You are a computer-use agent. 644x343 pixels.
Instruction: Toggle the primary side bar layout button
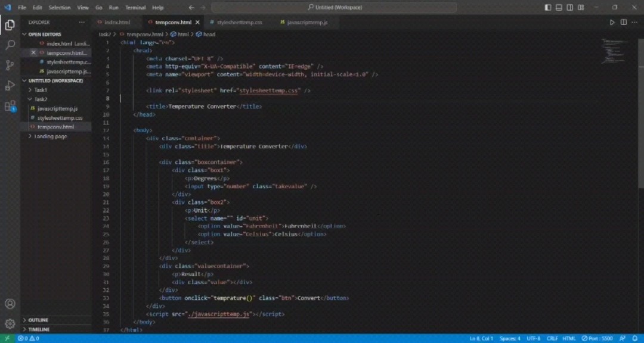(x=548, y=8)
